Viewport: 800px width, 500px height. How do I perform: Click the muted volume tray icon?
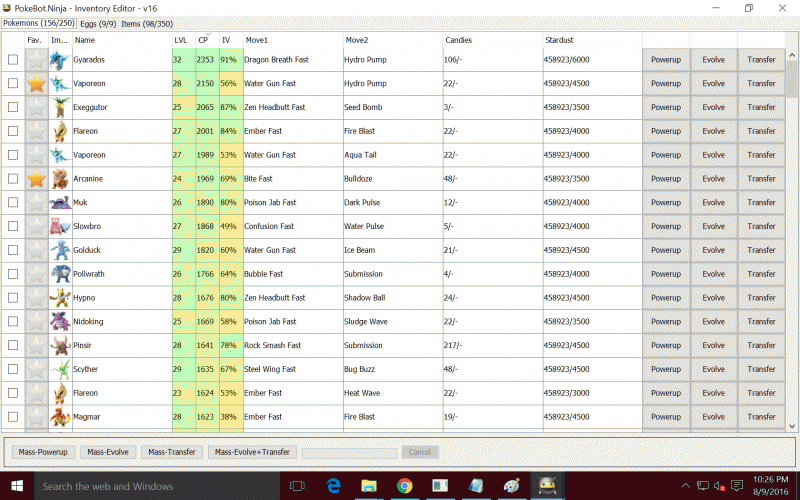719,486
